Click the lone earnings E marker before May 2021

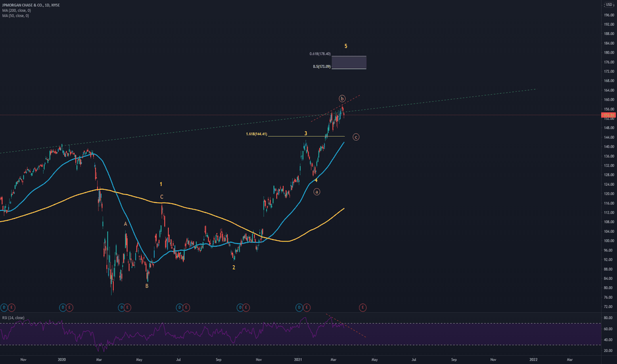[x=362, y=307]
